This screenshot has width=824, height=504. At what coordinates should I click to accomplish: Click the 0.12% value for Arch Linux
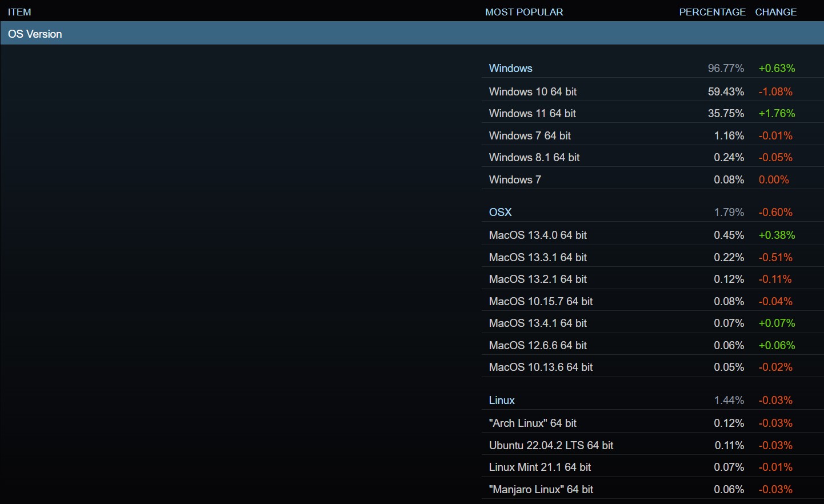(x=729, y=423)
